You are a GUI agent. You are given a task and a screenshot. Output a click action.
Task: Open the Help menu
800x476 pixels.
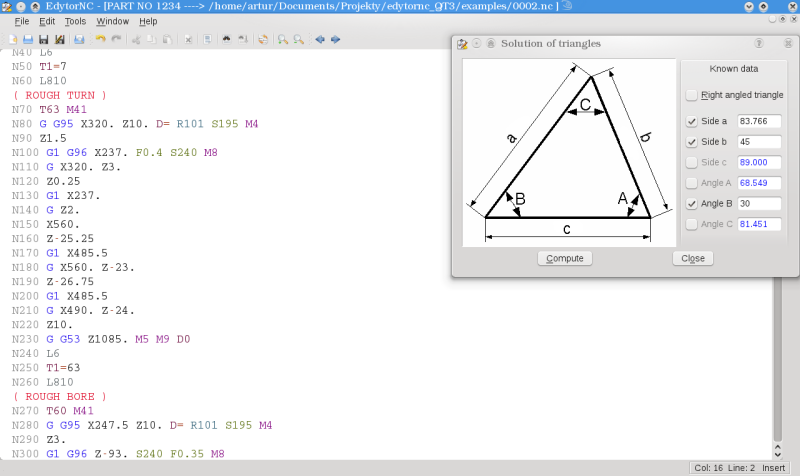coord(148,21)
